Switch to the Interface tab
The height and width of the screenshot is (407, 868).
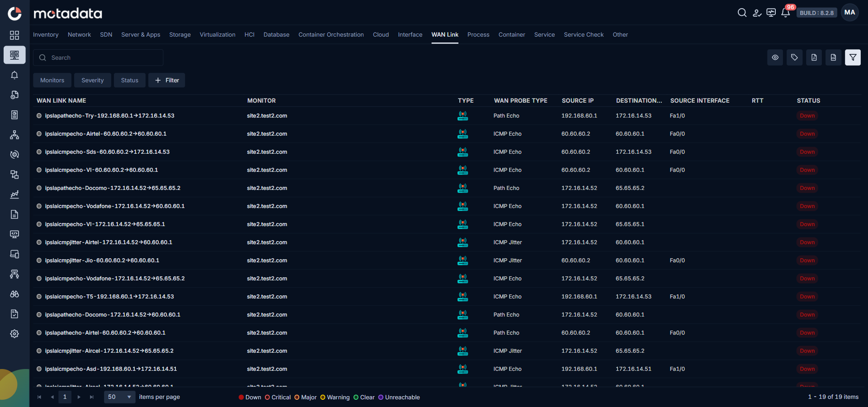[x=410, y=35]
